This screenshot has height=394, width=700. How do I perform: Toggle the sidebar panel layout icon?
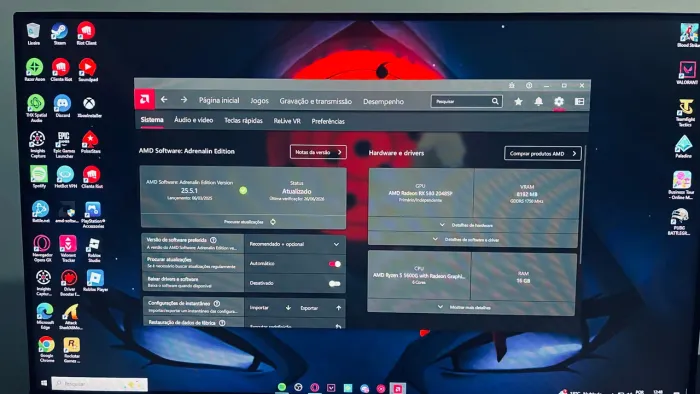pos(579,102)
